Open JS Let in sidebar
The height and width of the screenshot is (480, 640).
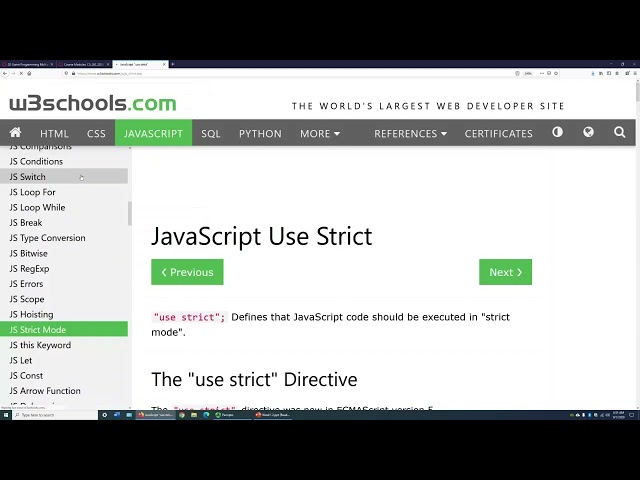[64, 360]
